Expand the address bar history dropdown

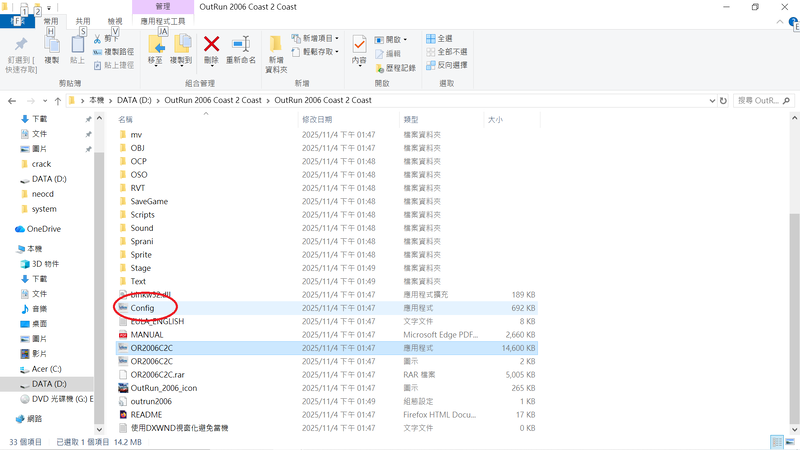pos(712,101)
